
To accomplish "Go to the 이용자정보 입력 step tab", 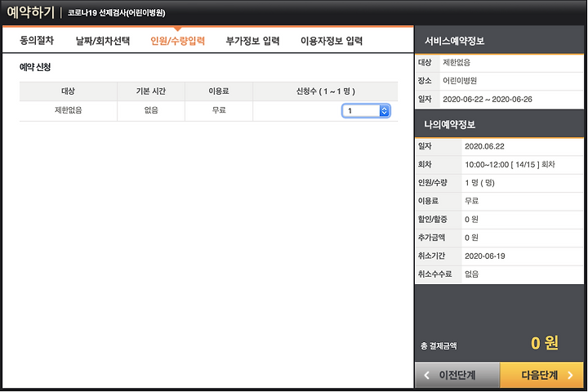I will coord(332,41).
